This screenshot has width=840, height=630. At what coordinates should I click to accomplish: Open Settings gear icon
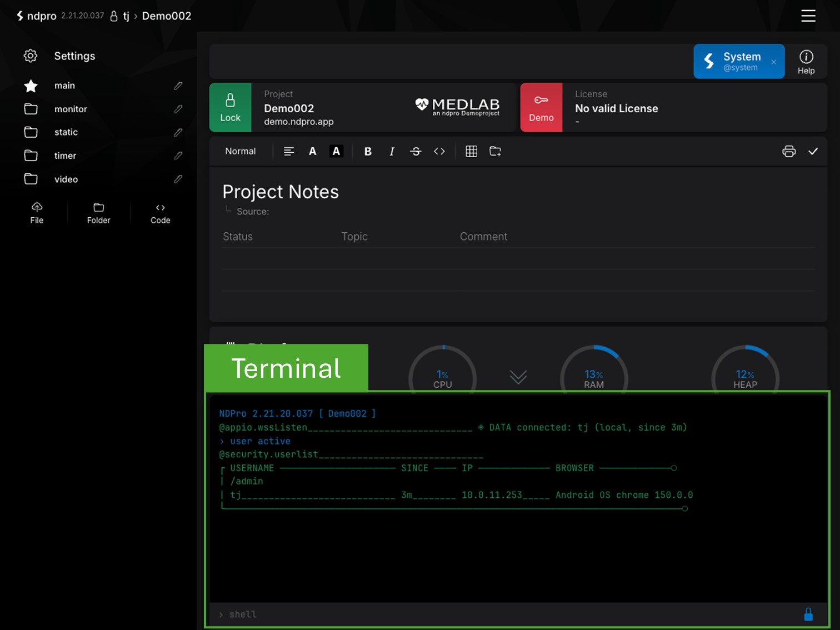tap(31, 56)
